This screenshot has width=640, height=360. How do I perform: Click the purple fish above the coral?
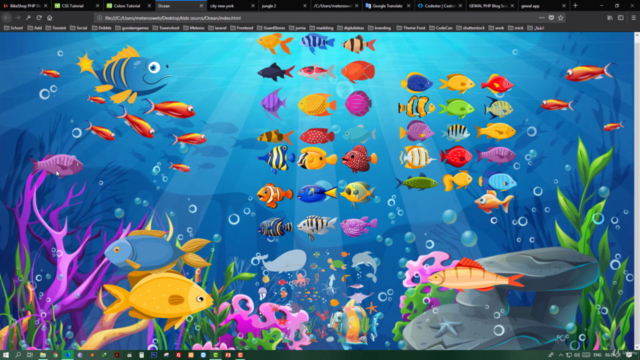point(58,164)
